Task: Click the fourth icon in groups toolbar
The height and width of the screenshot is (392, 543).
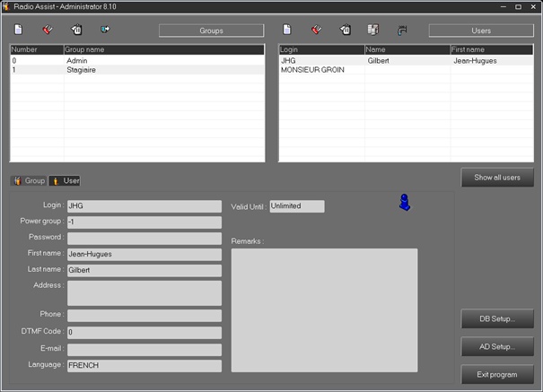Action: tap(105, 30)
